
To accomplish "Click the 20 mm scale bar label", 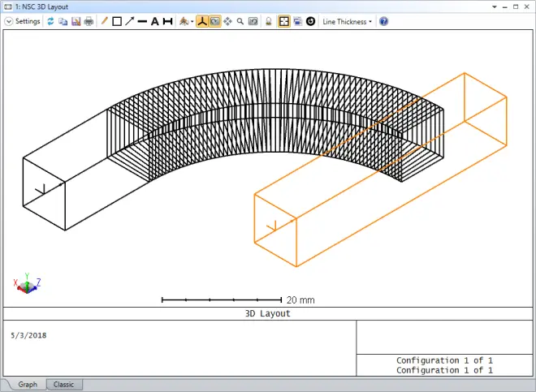I will tap(300, 300).
